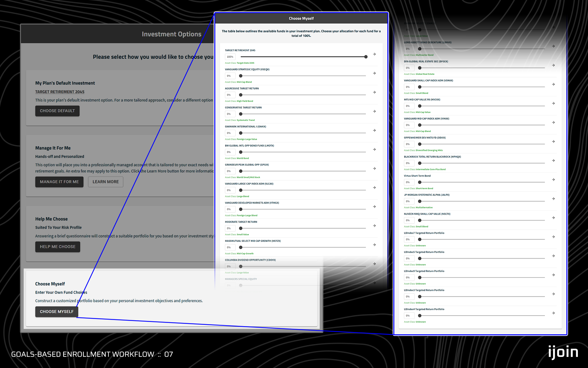
Task: Click the Vanguard Large Cap Index percentage field
Action: pyautogui.click(x=230, y=190)
